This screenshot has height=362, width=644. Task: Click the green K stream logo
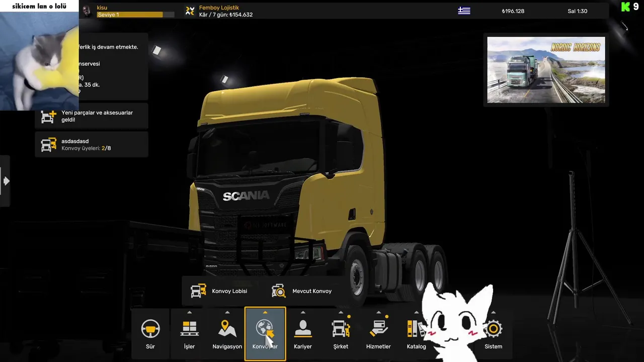[x=625, y=7]
